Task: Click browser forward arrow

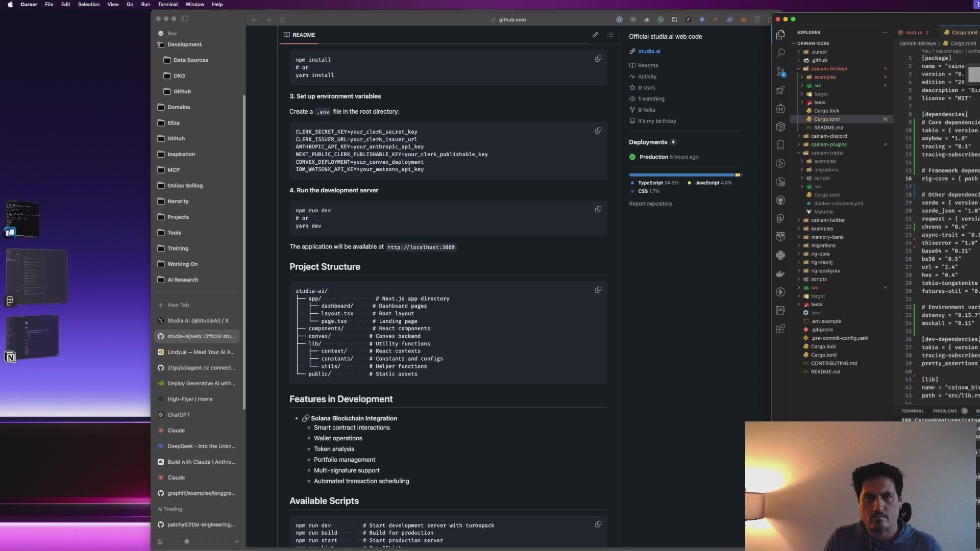Action: 268,19
